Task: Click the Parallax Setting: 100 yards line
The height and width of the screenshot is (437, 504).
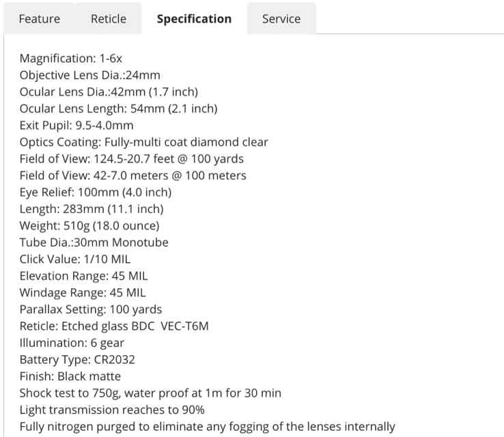Action: click(x=91, y=309)
